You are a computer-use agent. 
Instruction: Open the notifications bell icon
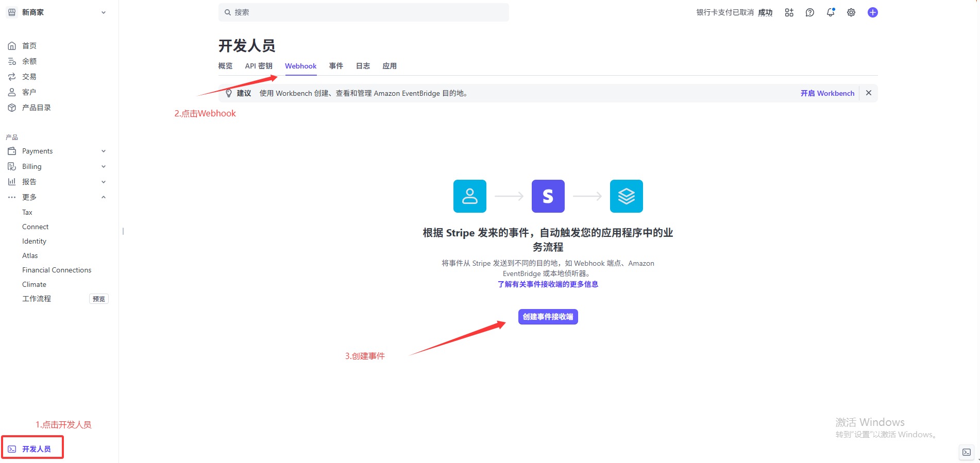tap(831, 12)
